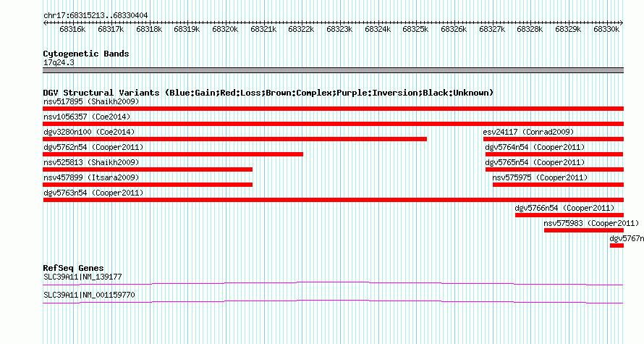Click the dgv5764n54 red bar
The image size is (644, 344).
554,154
